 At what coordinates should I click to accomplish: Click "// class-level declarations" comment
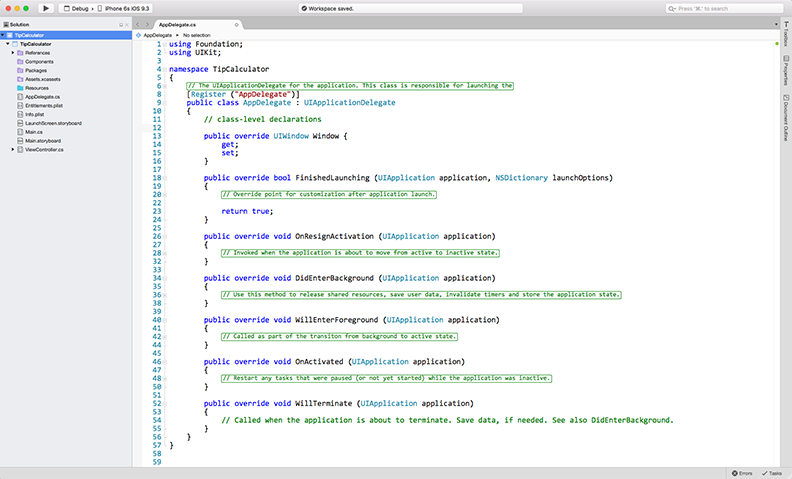[x=263, y=119]
